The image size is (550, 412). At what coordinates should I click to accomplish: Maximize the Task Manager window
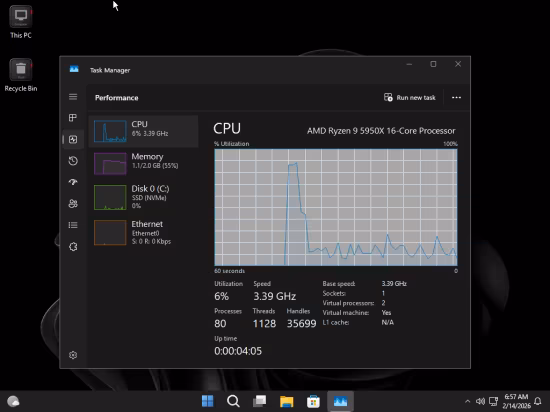click(x=434, y=64)
